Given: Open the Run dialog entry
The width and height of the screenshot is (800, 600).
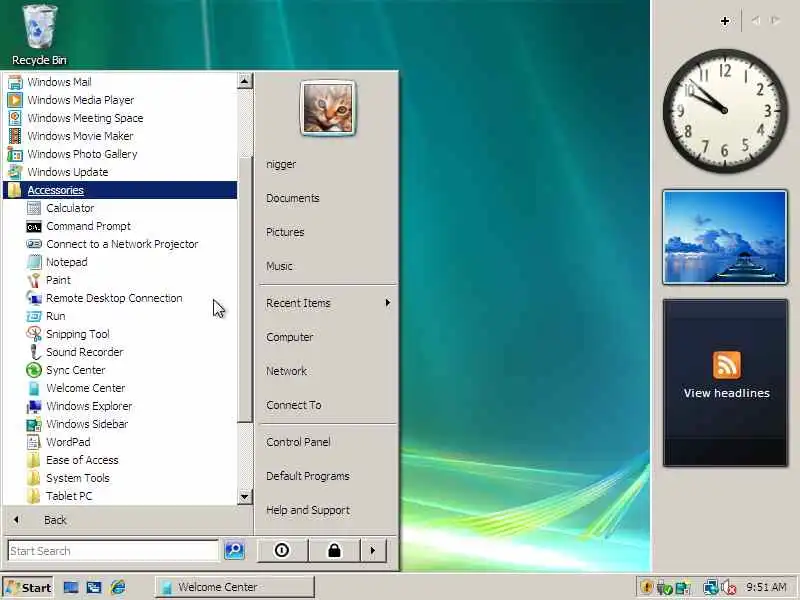Looking at the screenshot, I should coord(46,316).
